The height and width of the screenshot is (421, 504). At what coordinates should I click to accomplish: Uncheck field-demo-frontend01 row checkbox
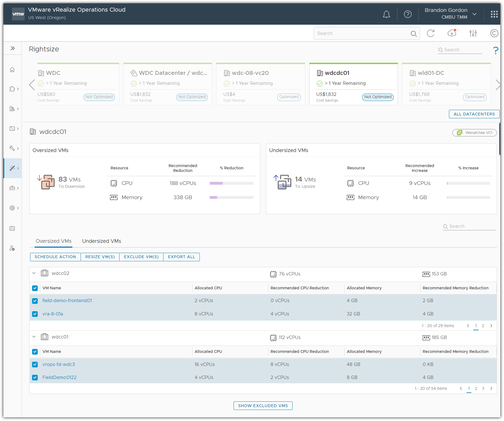click(x=35, y=301)
